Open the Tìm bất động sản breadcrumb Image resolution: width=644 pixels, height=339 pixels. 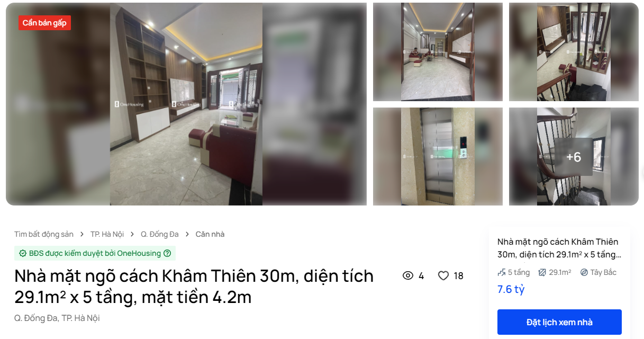click(44, 234)
